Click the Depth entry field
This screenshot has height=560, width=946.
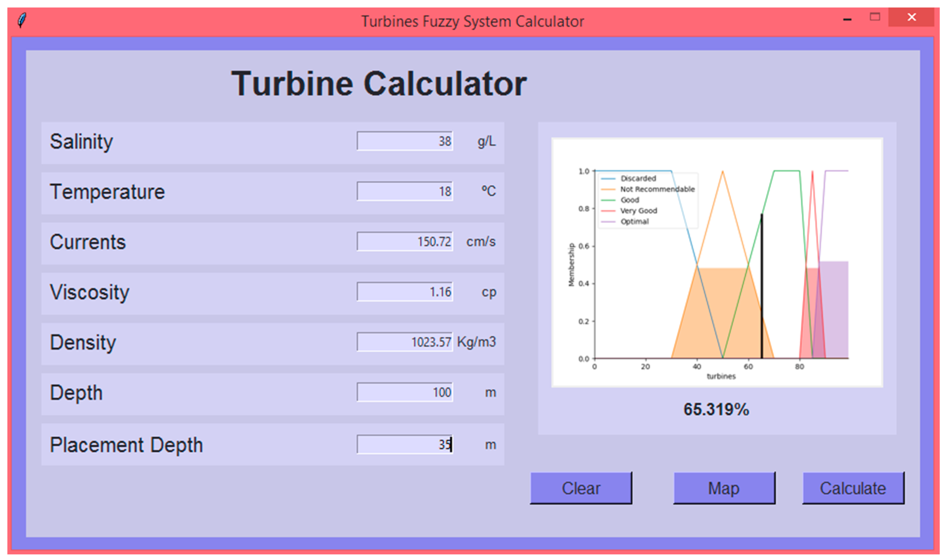tap(404, 392)
